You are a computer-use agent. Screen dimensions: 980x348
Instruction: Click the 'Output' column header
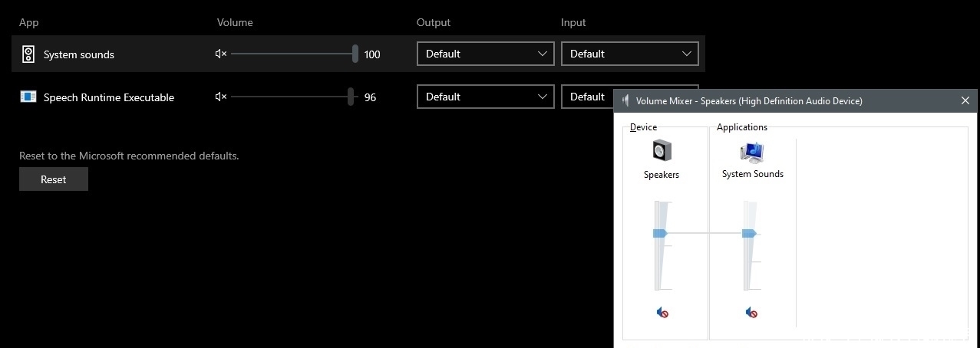point(434,22)
